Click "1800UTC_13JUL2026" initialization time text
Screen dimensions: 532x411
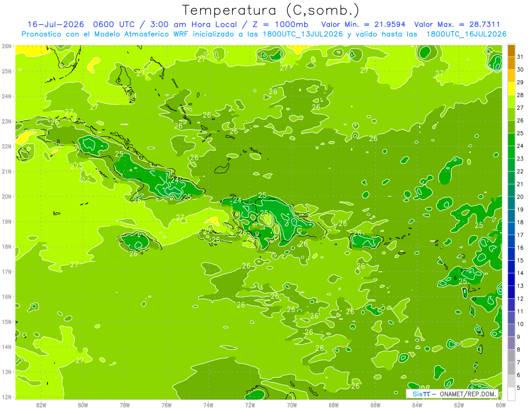coord(302,34)
